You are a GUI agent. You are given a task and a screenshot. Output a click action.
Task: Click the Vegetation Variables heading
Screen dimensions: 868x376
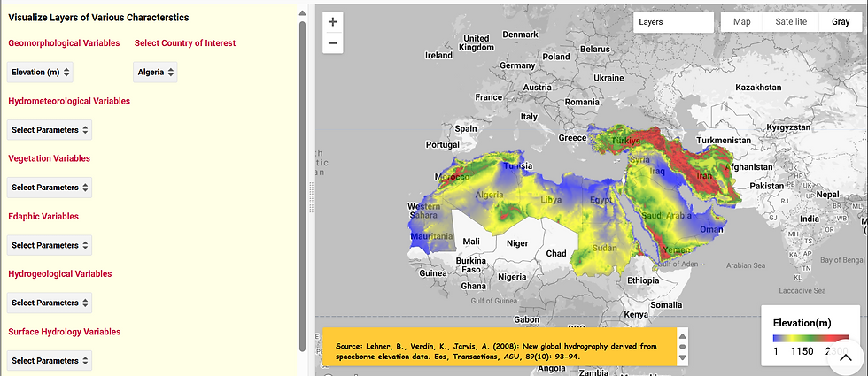(x=50, y=158)
